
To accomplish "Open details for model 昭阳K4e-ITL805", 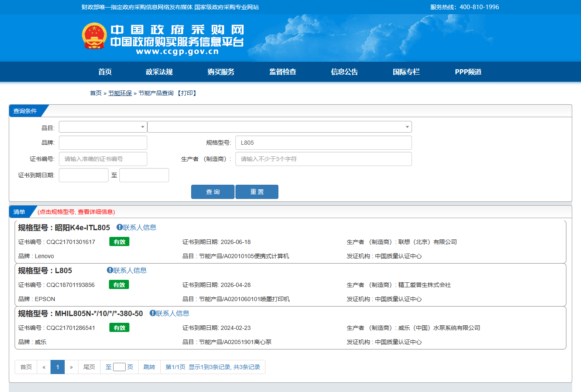I will (x=82, y=228).
